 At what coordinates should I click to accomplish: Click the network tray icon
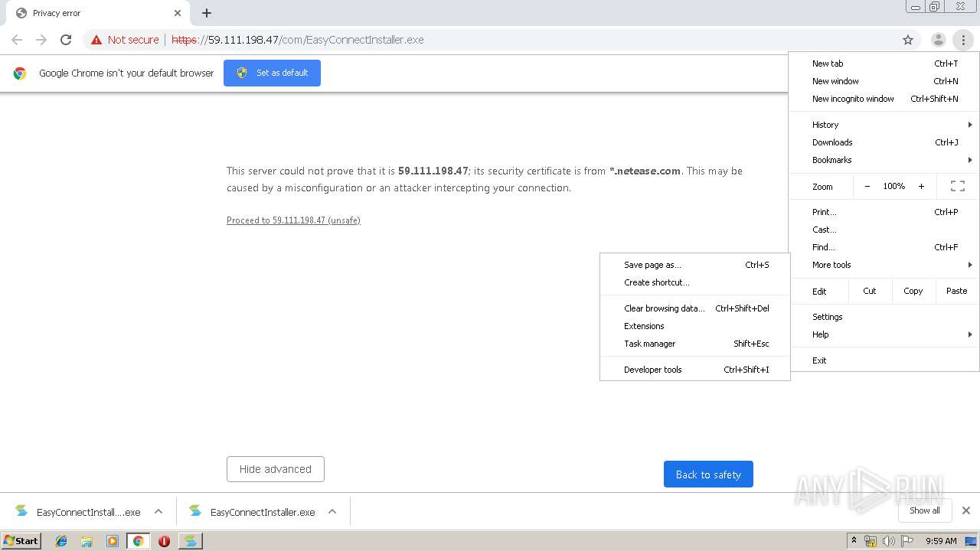coord(871,541)
